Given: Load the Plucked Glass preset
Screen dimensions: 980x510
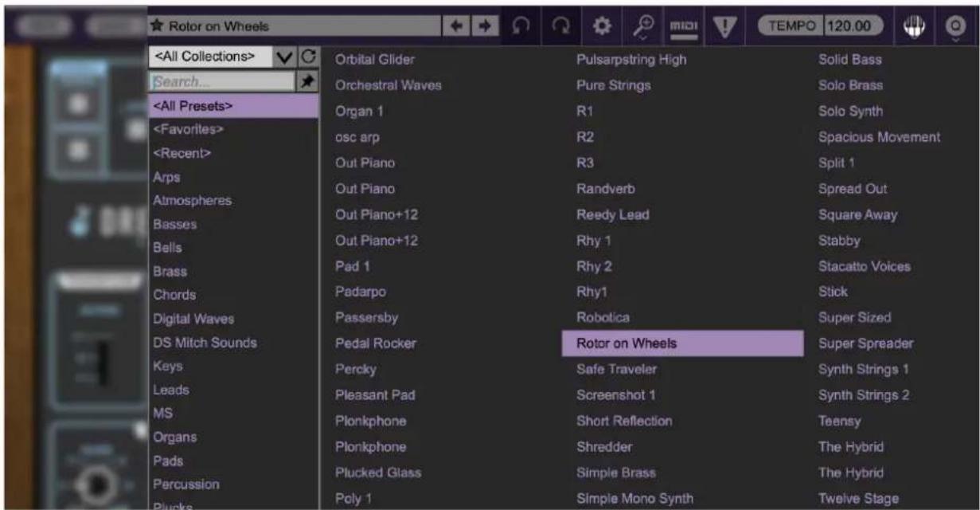Looking at the screenshot, I should (378, 473).
